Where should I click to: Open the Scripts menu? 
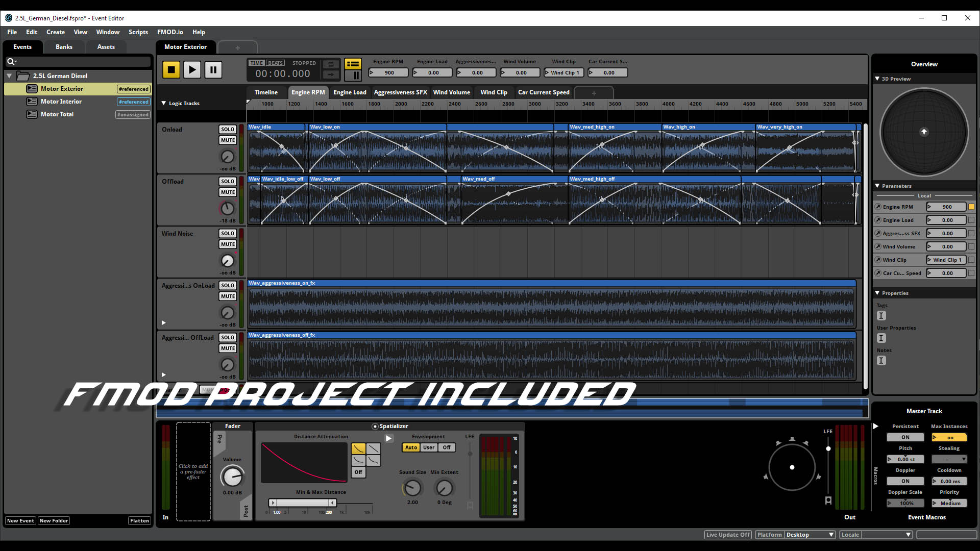tap(138, 32)
